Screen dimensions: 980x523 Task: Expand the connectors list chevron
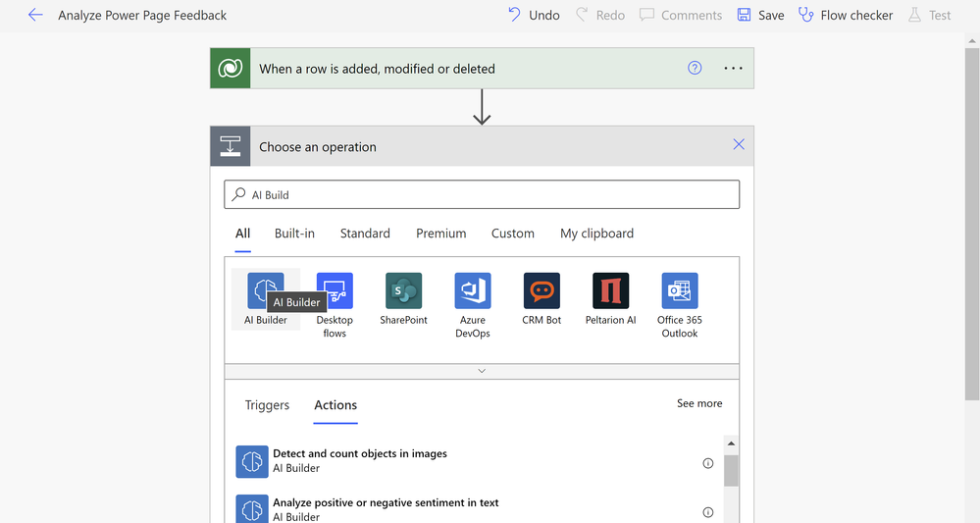(x=482, y=371)
